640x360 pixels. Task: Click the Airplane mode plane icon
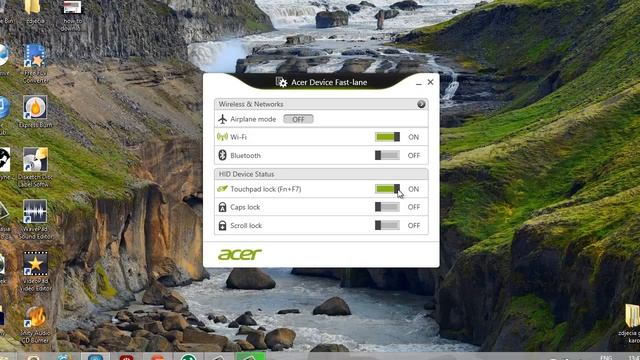(x=222, y=119)
